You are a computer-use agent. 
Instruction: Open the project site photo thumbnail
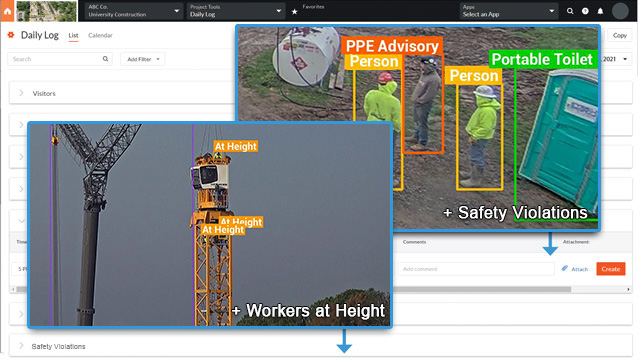click(46, 11)
